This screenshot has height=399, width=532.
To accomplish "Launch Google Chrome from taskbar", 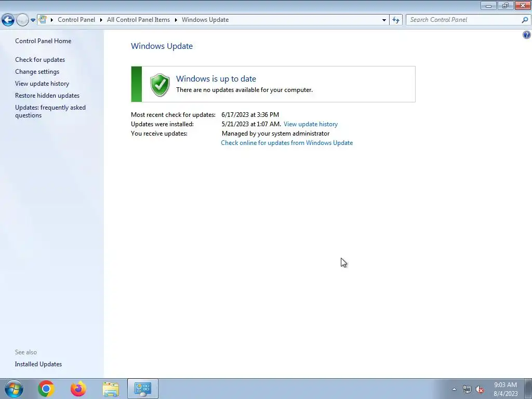I will [46, 389].
